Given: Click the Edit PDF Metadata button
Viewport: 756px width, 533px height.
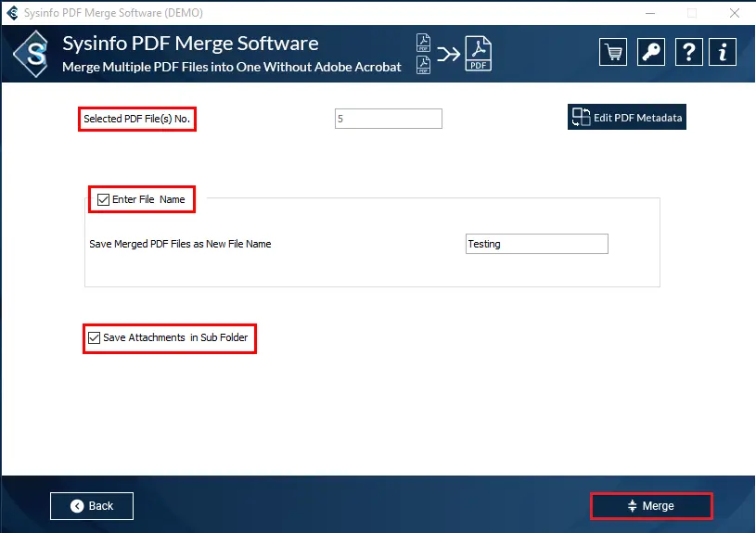Looking at the screenshot, I should 627,117.
